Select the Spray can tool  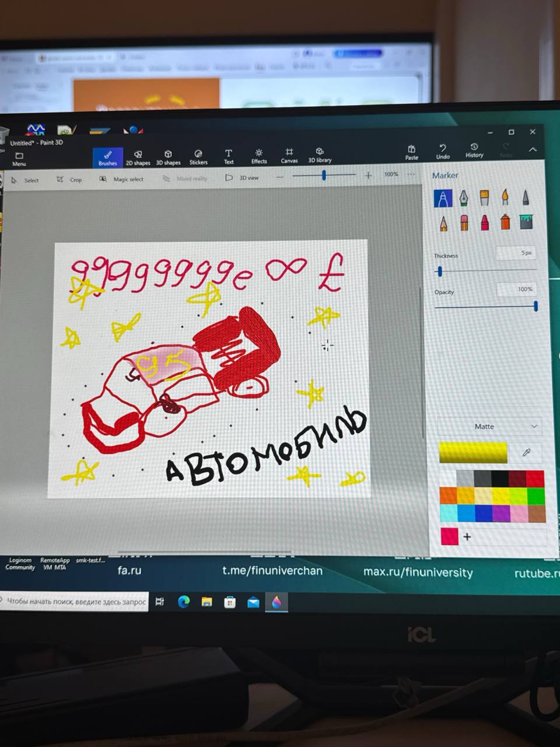[505, 222]
